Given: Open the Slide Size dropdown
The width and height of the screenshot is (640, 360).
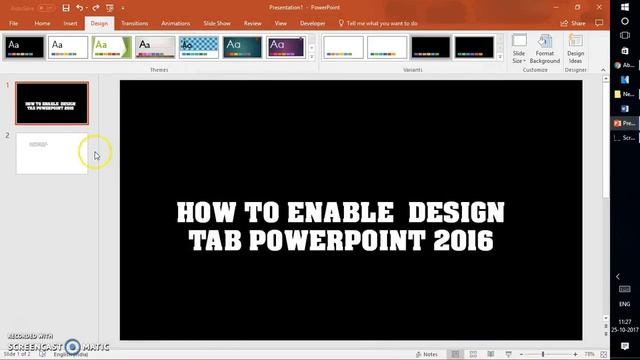Looking at the screenshot, I should (x=519, y=49).
